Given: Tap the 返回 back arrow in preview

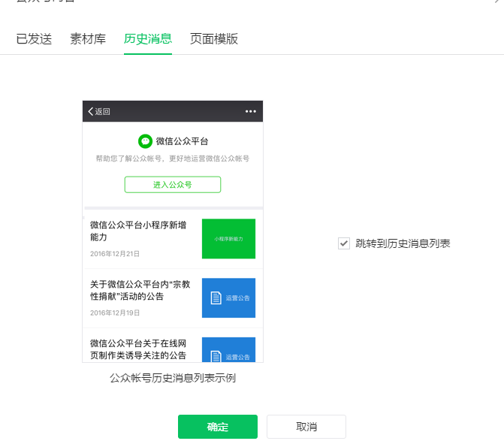Looking at the screenshot, I should 99,111.
